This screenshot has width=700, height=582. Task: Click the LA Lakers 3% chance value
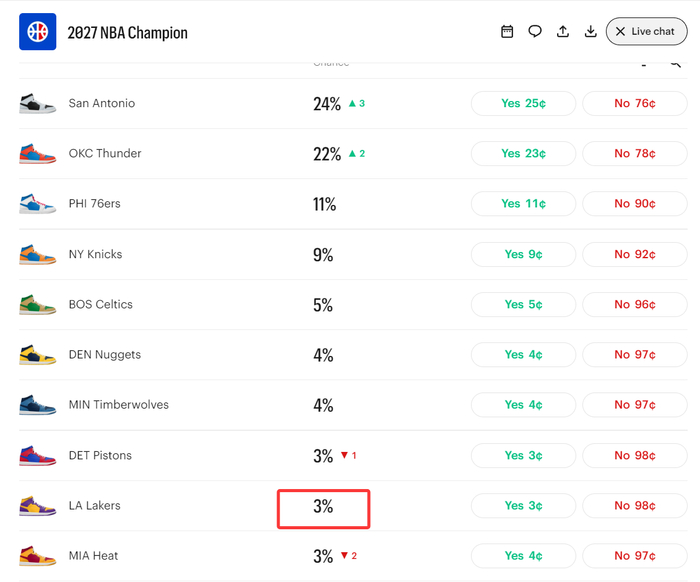click(323, 507)
